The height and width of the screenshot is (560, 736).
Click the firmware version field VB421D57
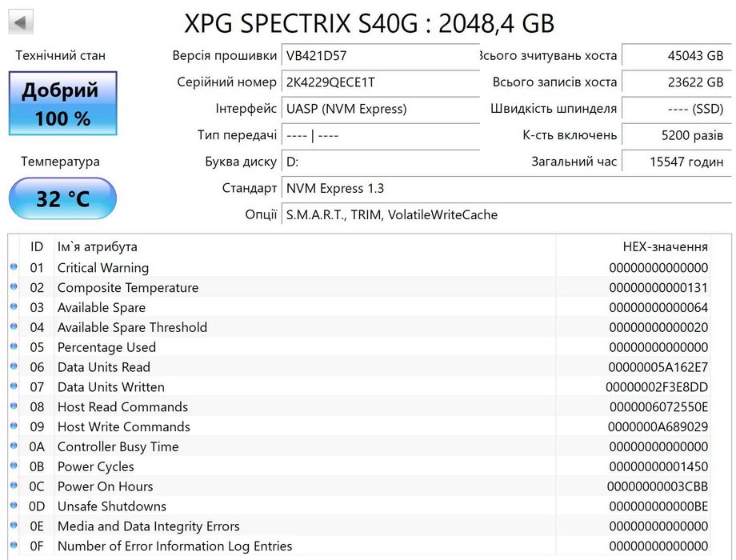[381, 56]
